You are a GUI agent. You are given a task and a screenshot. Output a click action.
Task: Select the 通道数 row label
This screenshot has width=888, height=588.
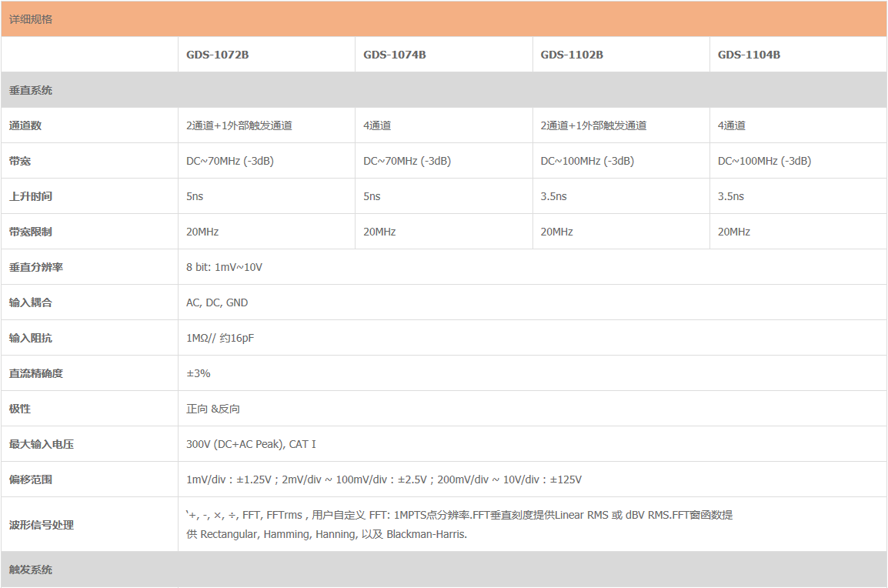tap(25, 125)
